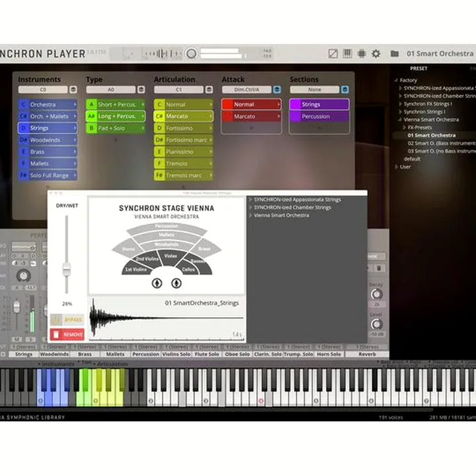The image size is (476, 476).
Task: Click the blue Sections controller icon
Action: [345, 89]
